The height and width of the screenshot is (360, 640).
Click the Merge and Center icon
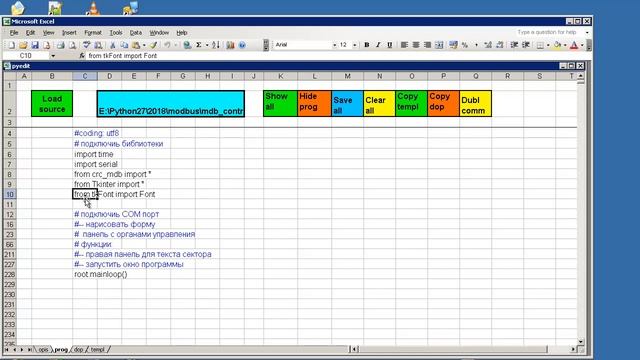439,45
